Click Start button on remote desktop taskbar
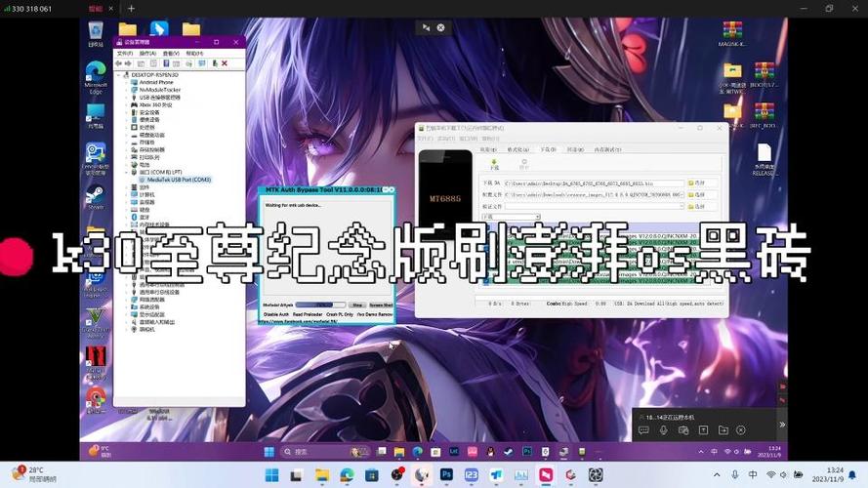This screenshot has height=488, width=868. (x=269, y=452)
